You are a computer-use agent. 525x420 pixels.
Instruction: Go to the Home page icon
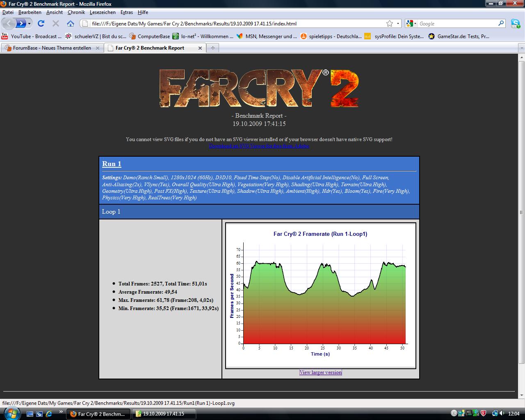[x=71, y=23]
